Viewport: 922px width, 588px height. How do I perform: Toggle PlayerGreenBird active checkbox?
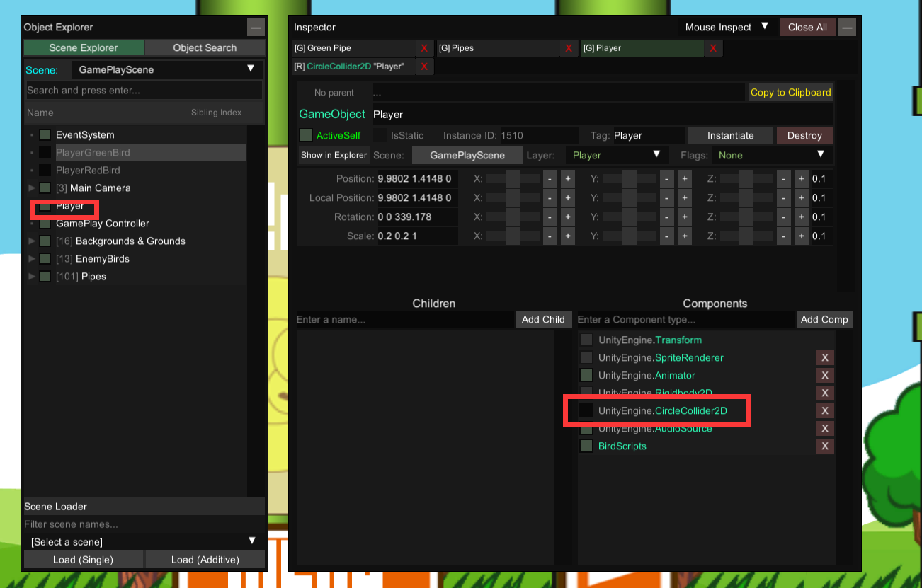pos(45,153)
